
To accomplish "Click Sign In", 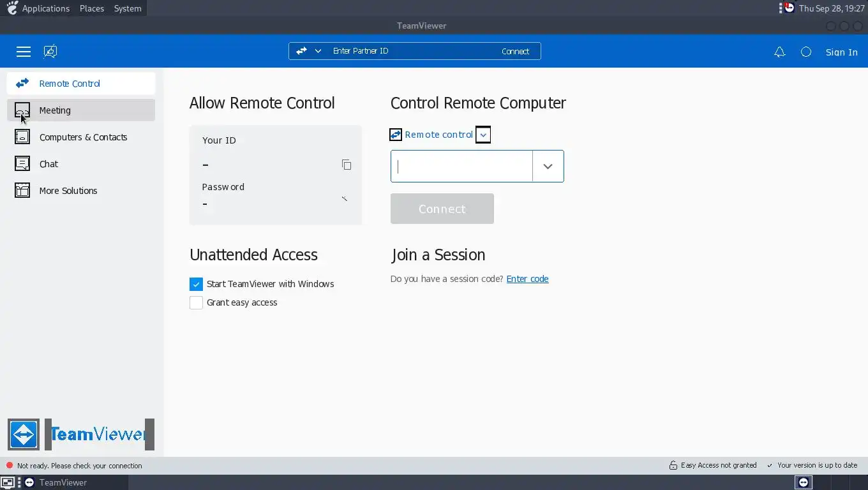I will (x=842, y=52).
